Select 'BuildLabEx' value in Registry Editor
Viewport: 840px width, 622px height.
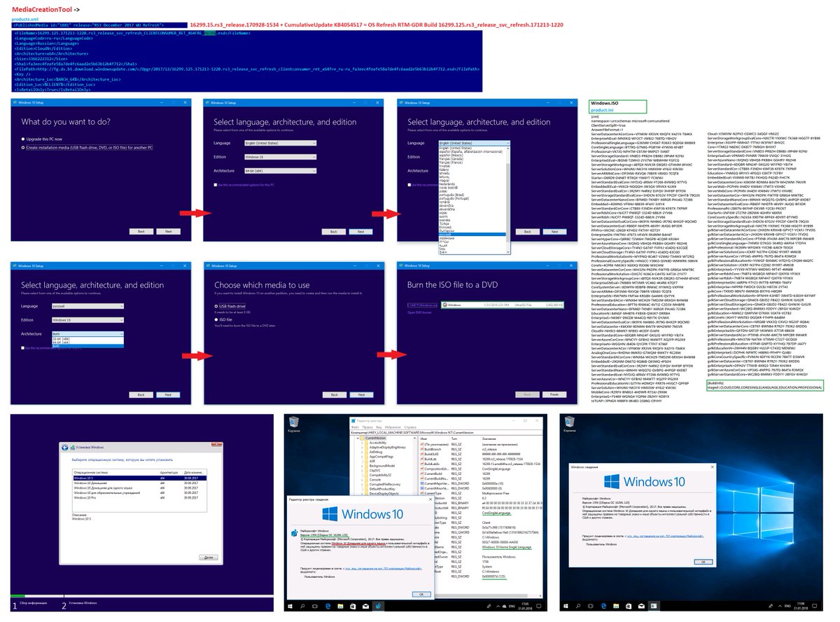(x=430, y=464)
